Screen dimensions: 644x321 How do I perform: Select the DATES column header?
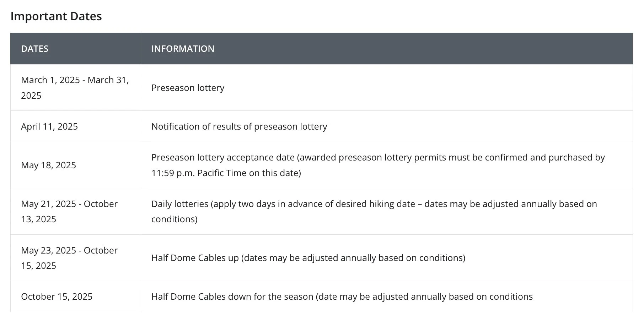click(x=76, y=49)
